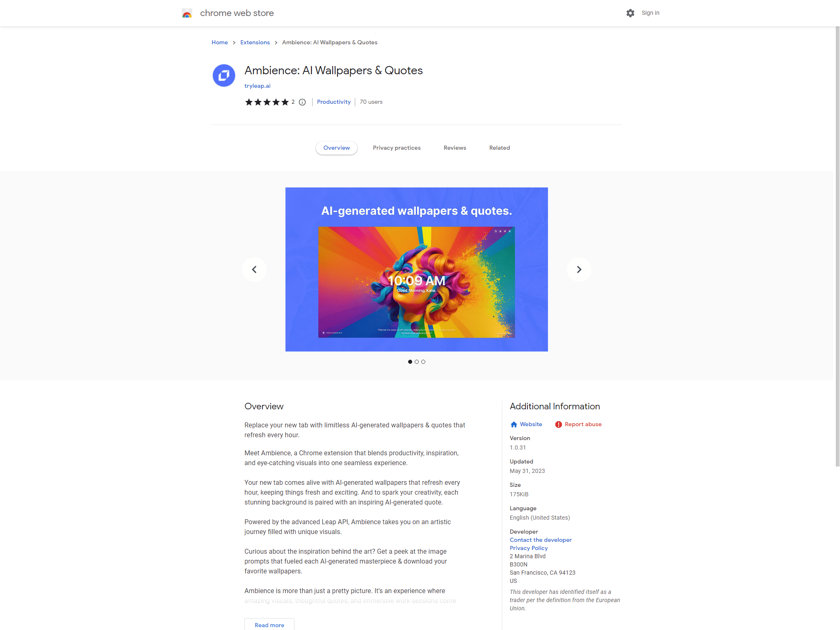Click the red Report abuse icon
The height and width of the screenshot is (630, 840).
[x=558, y=425]
